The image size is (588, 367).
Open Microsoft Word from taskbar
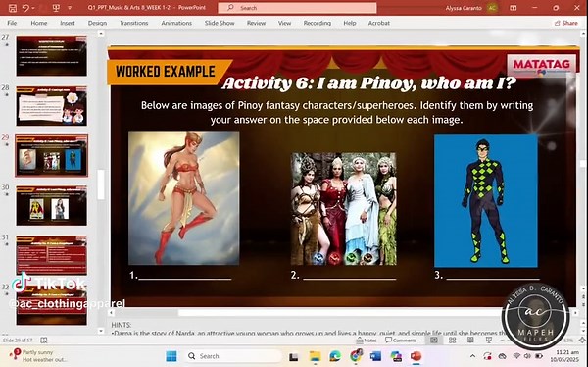click(375, 356)
